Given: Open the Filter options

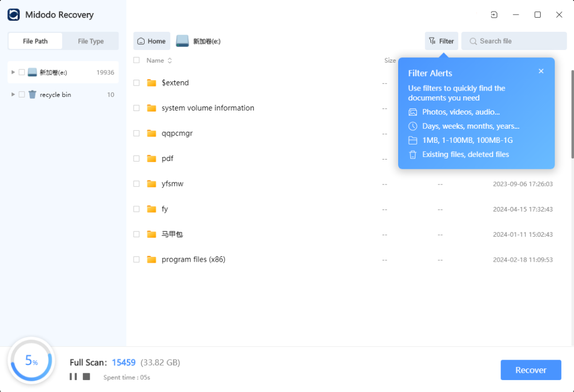Looking at the screenshot, I should [441, 41].
